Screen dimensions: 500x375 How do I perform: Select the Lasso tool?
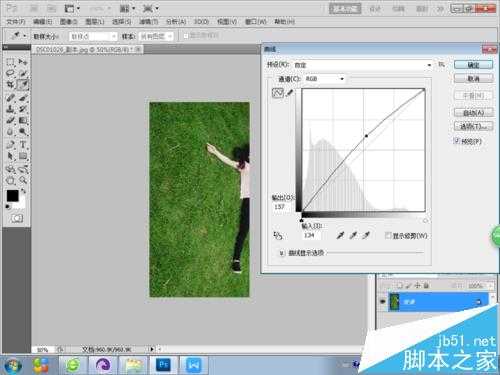[x=10, y=73]
